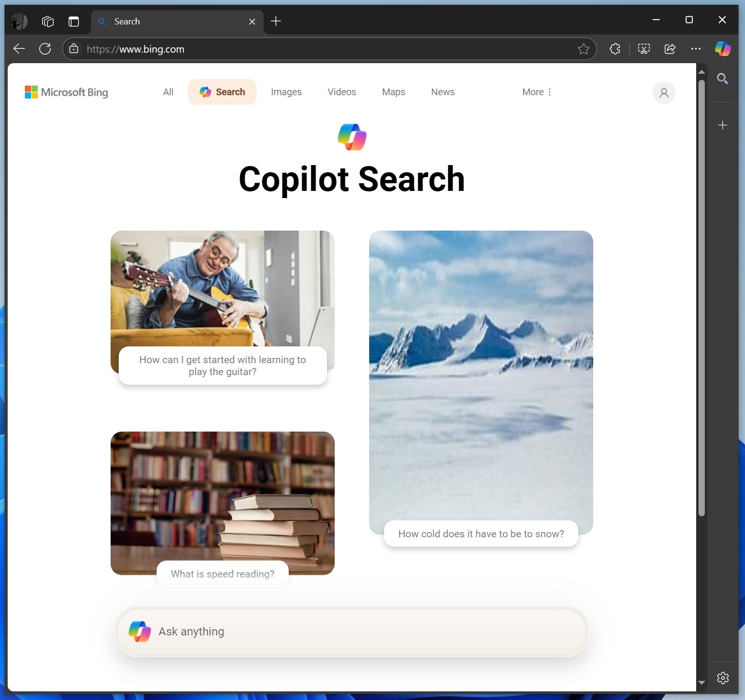The height and width of the screenshot is (700, 745).
Task: Expand the More menu in Bing navigation
Action: (537, 92)
